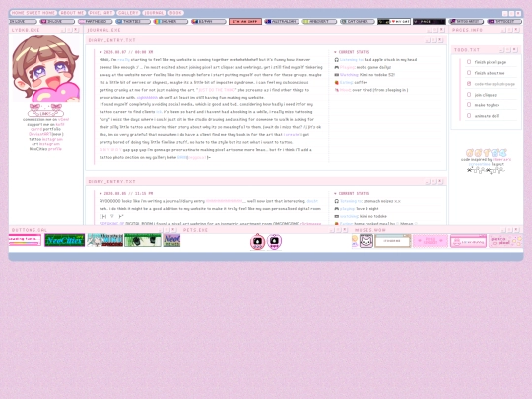This screenshot has height=399, width=532.
Task: Close the LYDKB.EXE panel
Action: (76, 30)
